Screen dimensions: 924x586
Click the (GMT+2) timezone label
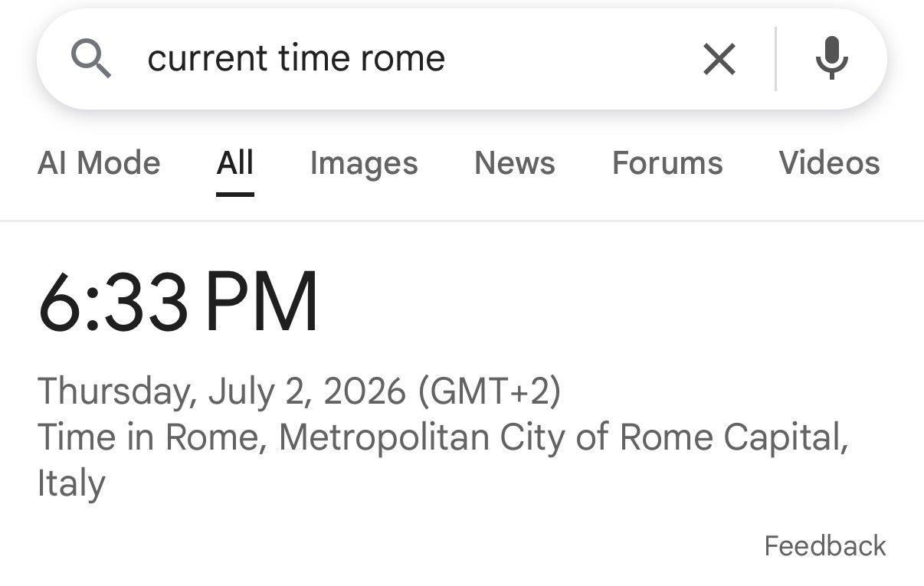click(x=490, y=391)
